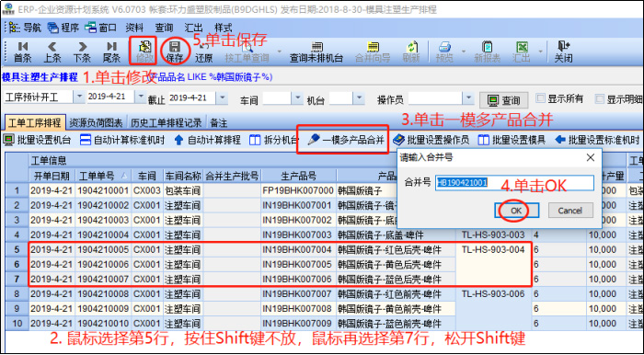Toggle 显示明细 checkbox

click(600, 98)
